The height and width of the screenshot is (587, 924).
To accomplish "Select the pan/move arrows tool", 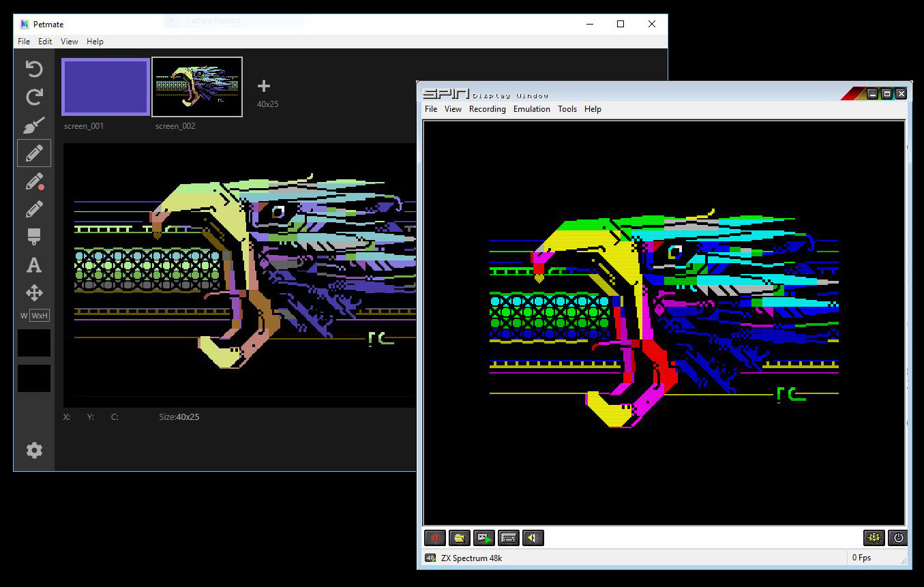I will click(34, 293).
